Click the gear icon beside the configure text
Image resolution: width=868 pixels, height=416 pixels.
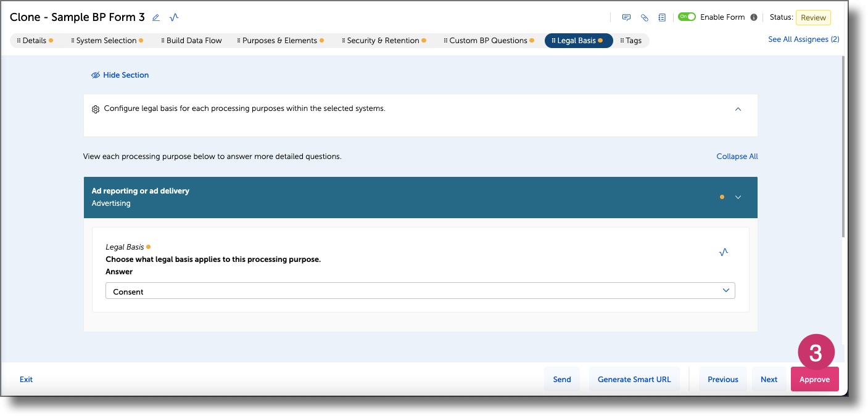click(96, 108)
